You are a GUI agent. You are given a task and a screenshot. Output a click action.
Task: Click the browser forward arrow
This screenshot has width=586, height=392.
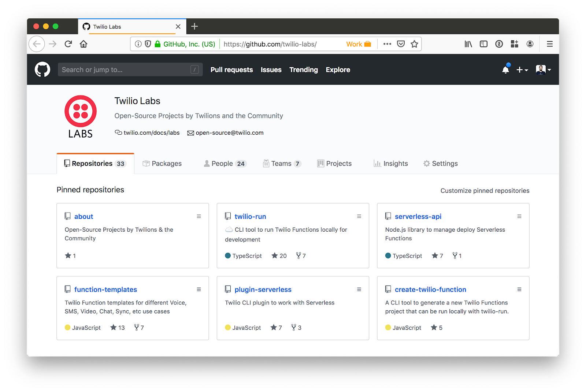point(53,44)
